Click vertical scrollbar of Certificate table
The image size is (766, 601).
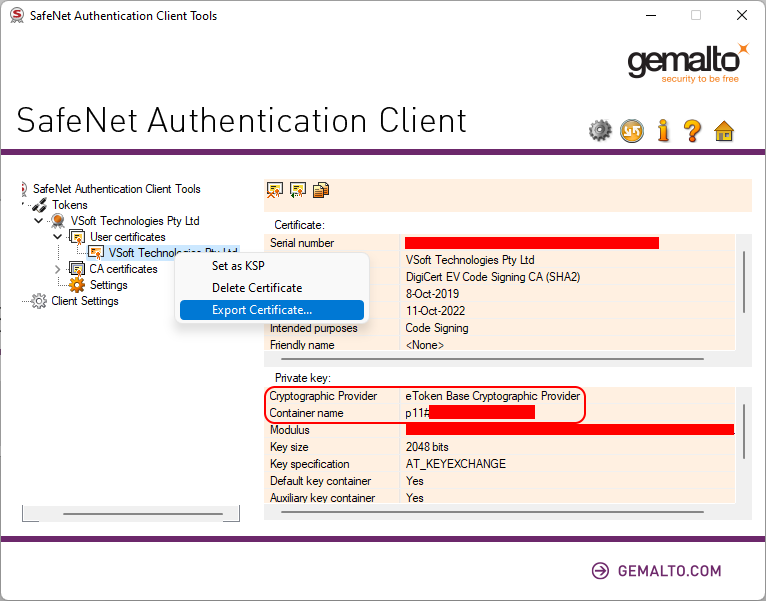point(744,282)
